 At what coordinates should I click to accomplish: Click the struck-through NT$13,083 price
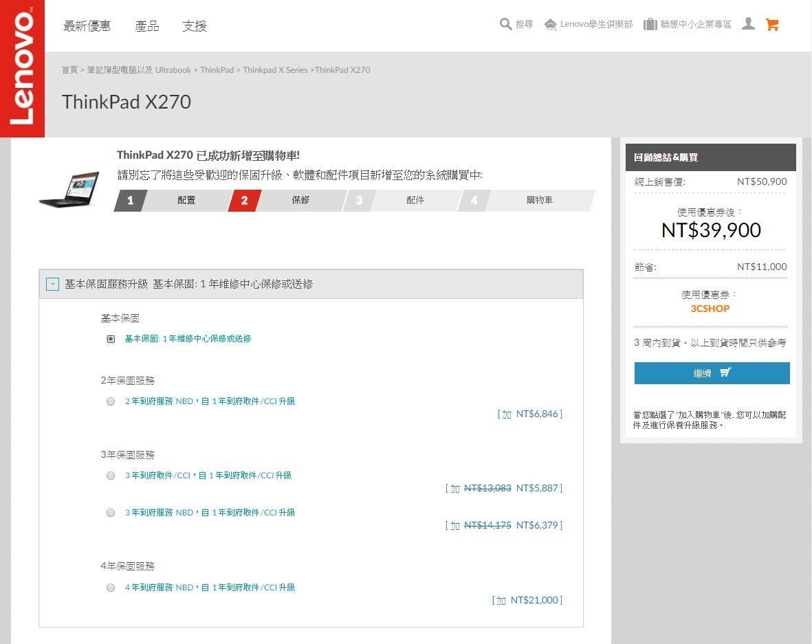(x=487, y=488)
